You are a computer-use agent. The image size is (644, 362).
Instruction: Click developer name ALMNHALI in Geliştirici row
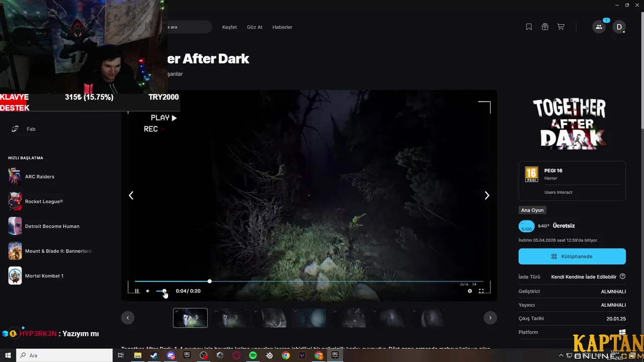613,292
